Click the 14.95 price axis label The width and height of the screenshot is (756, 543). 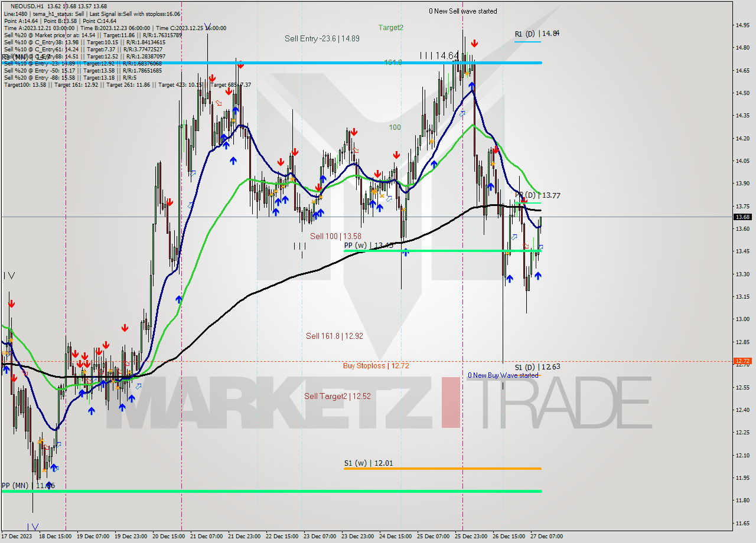point(742,25)
